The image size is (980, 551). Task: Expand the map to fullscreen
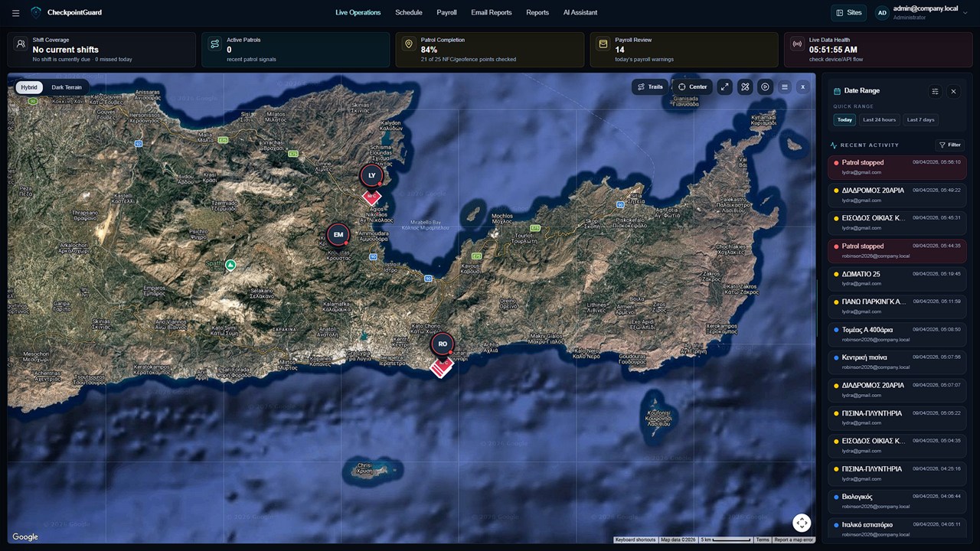724,87
